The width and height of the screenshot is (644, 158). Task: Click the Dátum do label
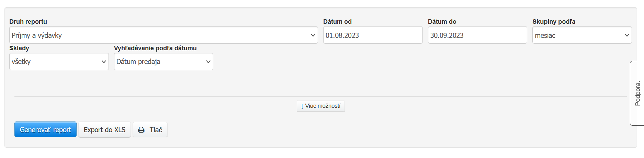click(442, 22)
